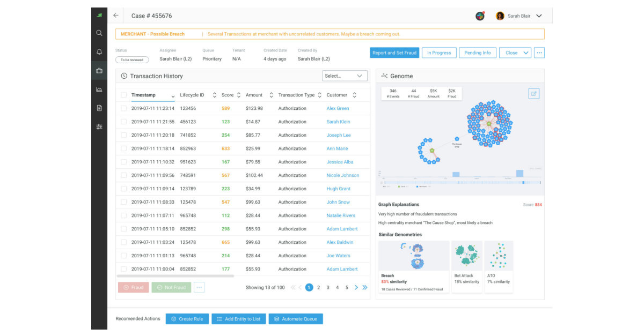Click the back arrow next to Case # 455676
The width and height of the screenshot is (644, 336).
point(116,16)
